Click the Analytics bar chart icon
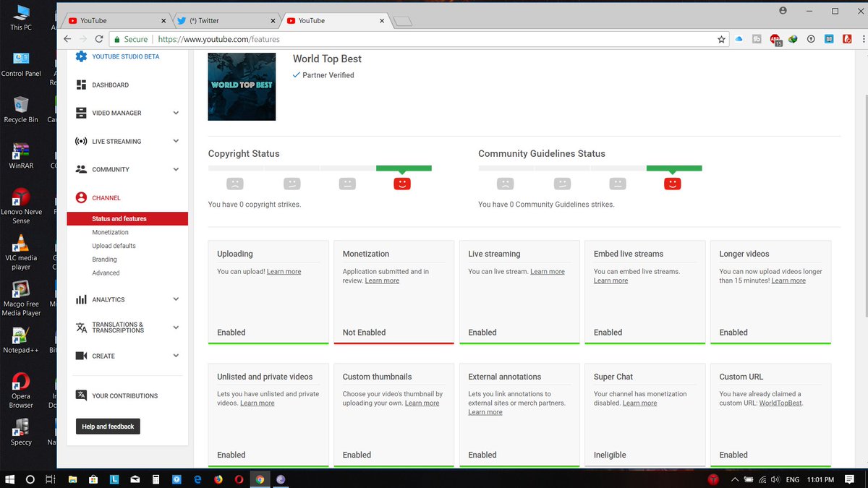This screenshot has height=488, width=868. pyautogui.click(x=81, y=299)
